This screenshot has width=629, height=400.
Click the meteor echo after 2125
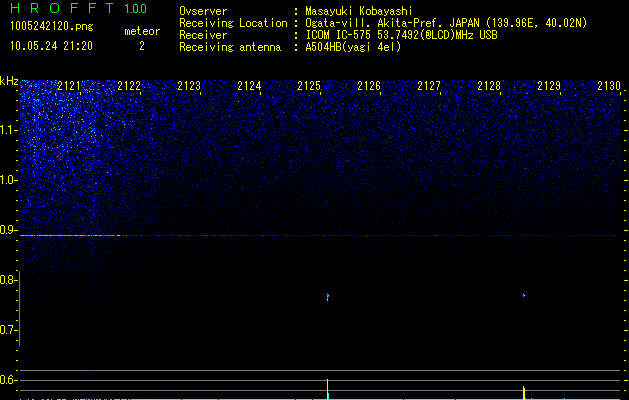tap(328, 297)
